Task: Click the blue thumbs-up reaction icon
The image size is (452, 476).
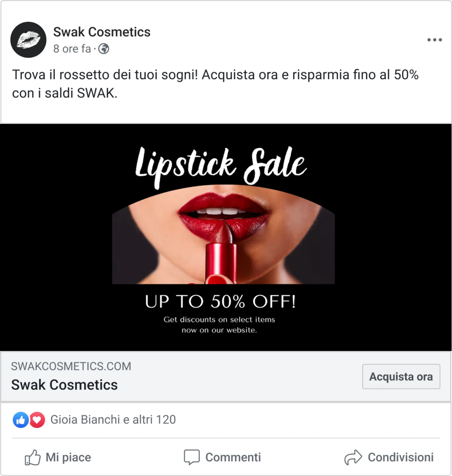Action: pos(21,420)
